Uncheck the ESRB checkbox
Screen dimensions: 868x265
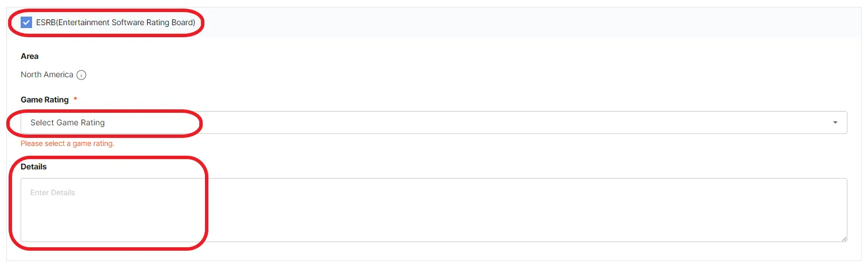[26, 23]
